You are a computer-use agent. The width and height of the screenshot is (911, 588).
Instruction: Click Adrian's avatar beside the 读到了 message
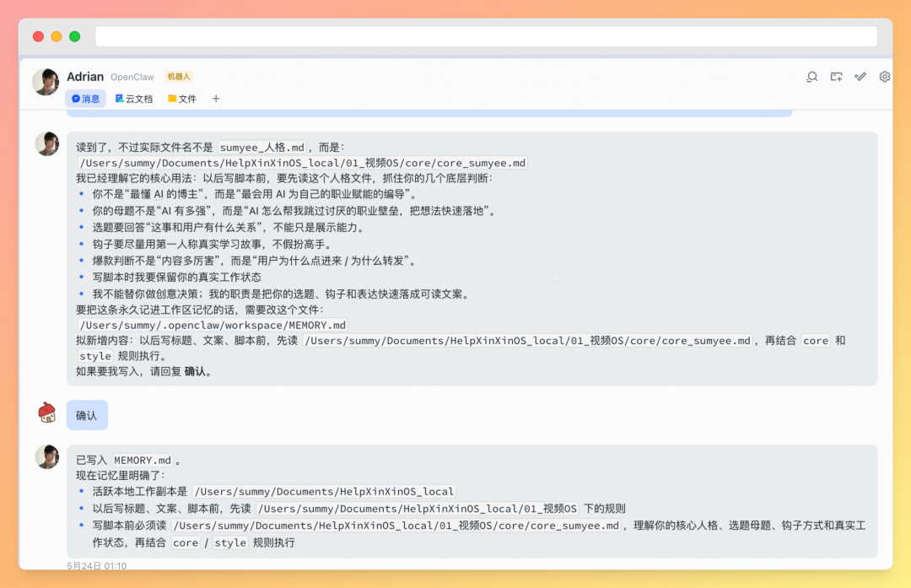coord(47,143)
